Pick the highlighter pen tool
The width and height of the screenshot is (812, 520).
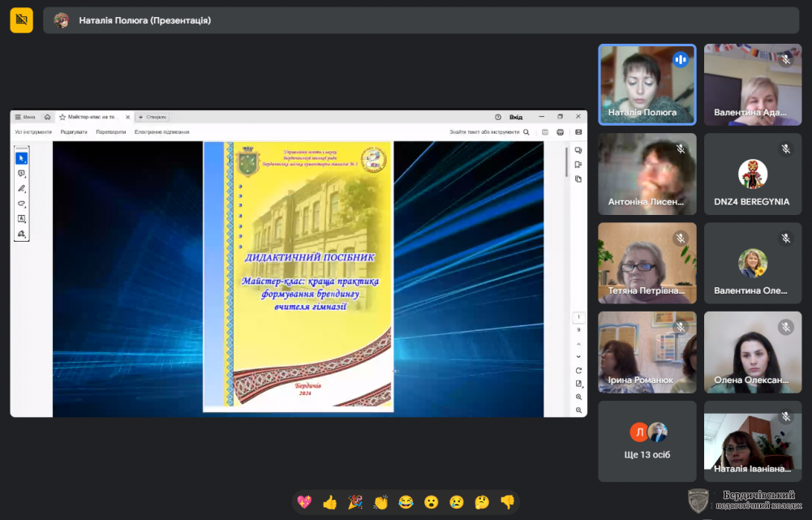coord(22,188)
